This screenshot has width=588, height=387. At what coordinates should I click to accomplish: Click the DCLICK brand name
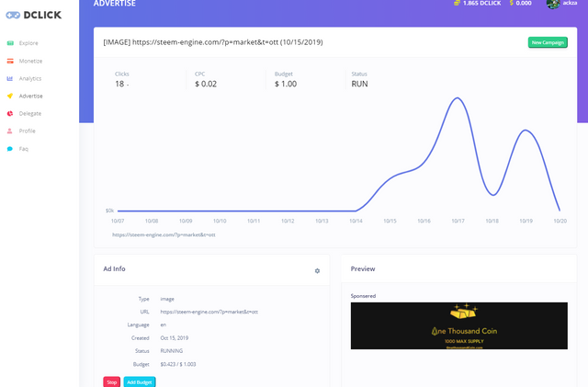[42, 15]
